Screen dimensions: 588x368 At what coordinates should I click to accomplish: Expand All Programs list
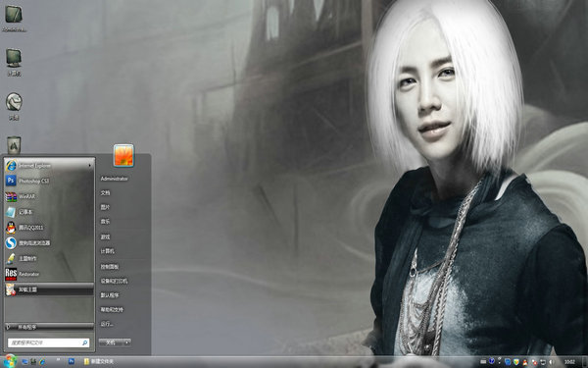[49, 327]
